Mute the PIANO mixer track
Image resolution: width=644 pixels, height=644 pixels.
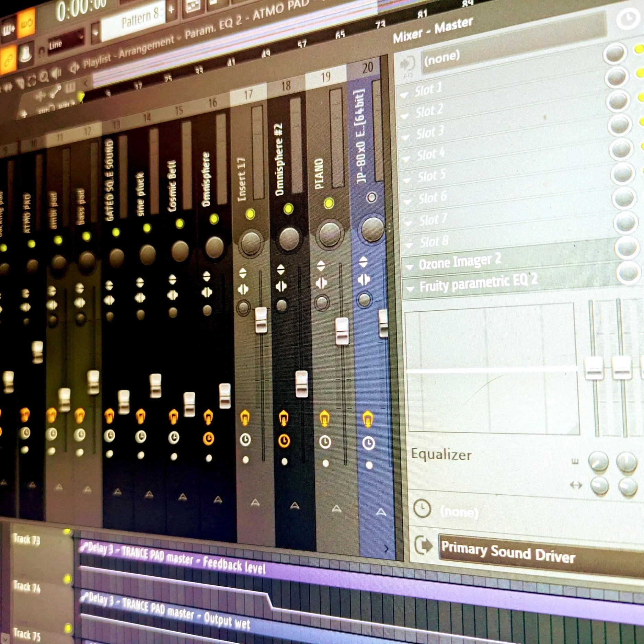(329, 203)
